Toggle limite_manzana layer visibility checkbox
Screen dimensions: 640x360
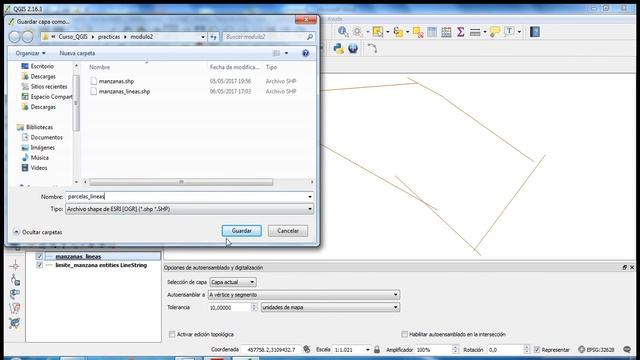point(39,265)
